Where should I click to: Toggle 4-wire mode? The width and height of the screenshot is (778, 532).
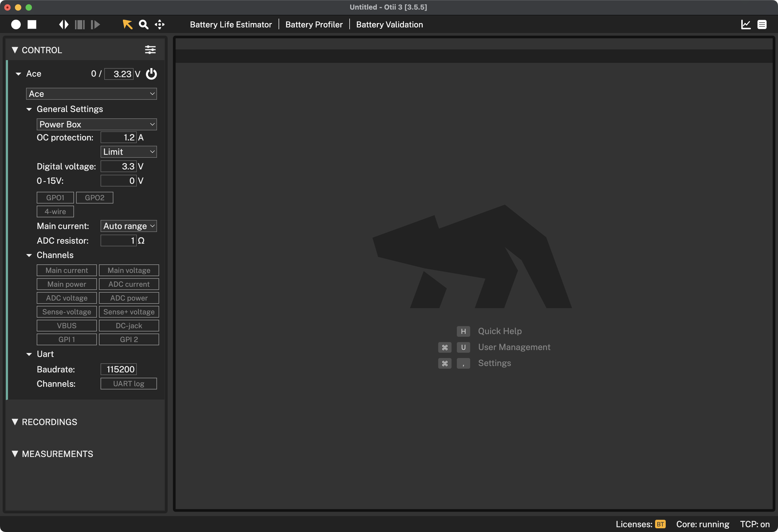click(x=55, y=211)
